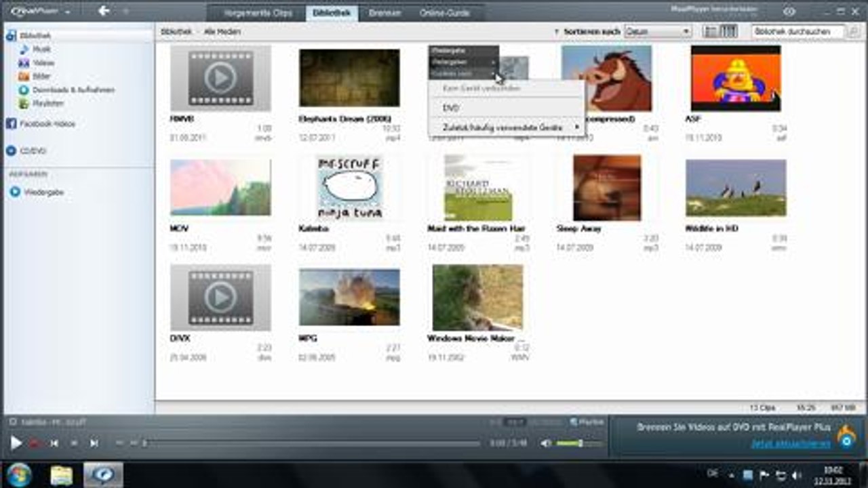Click Jetzt aktualisieren upgrade link
The width and height of the screenshot is (868, 488).
point(790,444)
